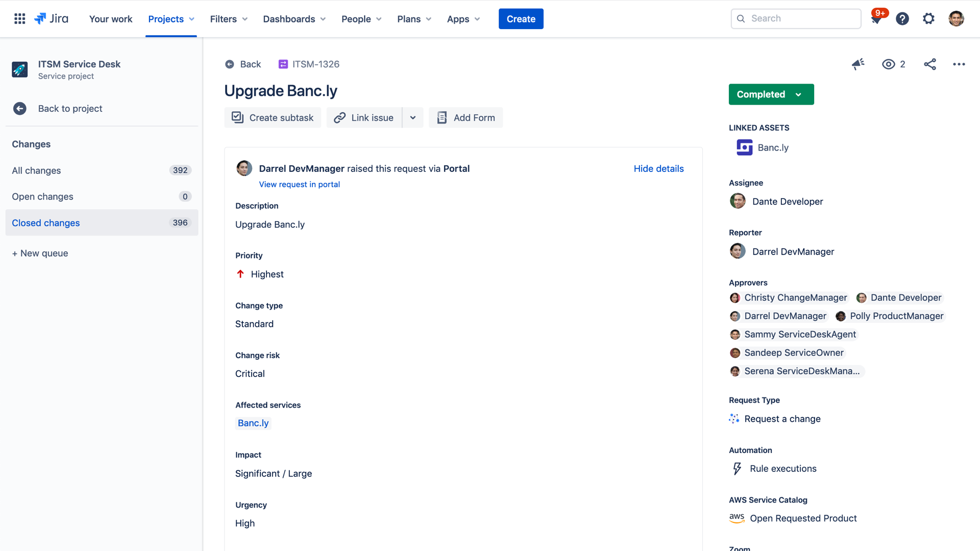Image resolution: width=980 pixels, height=551 pixels.
Task: Click the Dante Developer approver chip
Action: (x=899, y=297)
